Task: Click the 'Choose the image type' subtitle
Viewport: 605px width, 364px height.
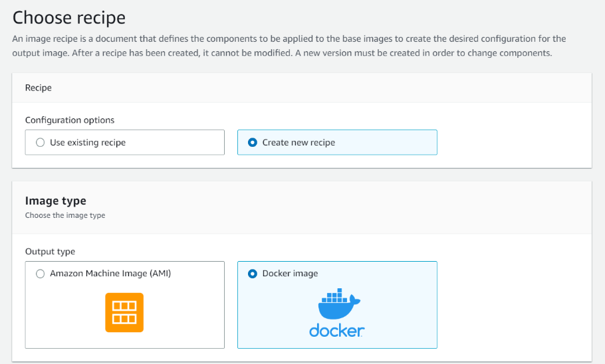Action: (x=65, y=215)
